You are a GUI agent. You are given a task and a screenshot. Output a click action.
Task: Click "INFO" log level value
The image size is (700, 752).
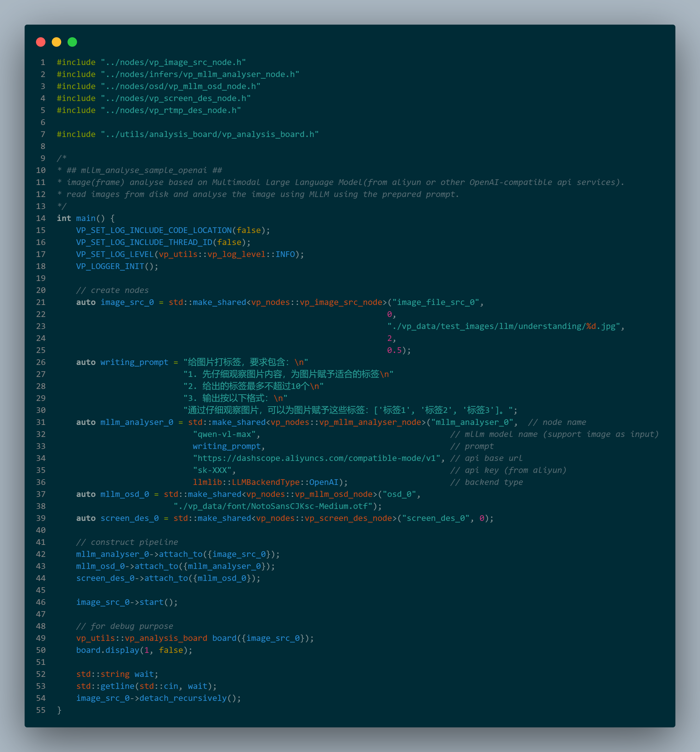[285, 254]
